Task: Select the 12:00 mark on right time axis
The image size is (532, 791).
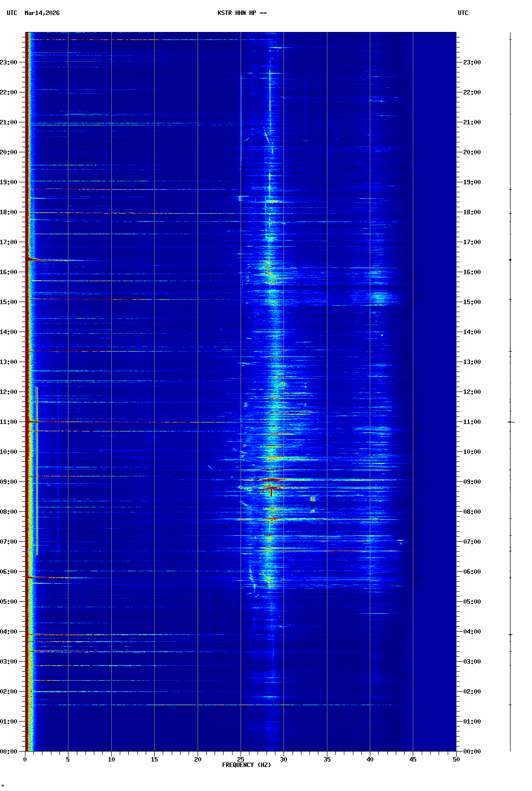Action: point(472,392)
